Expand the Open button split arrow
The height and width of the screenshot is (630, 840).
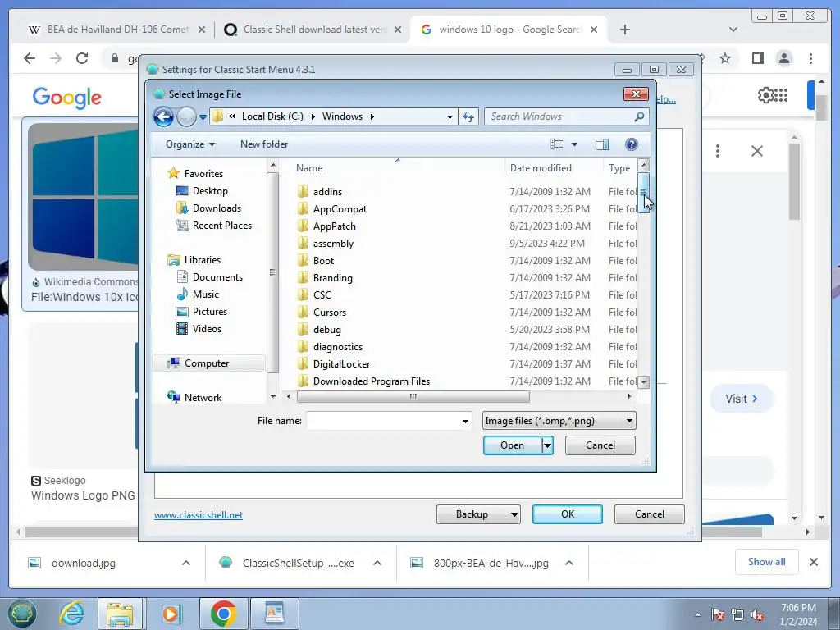pos(547,445)
